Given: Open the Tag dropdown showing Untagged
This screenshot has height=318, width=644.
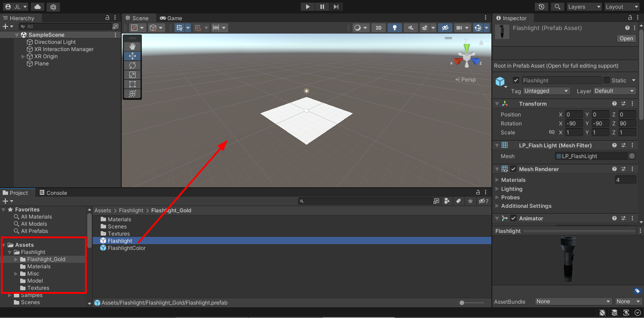Looking at the screenshot, I should pos(546,91).
